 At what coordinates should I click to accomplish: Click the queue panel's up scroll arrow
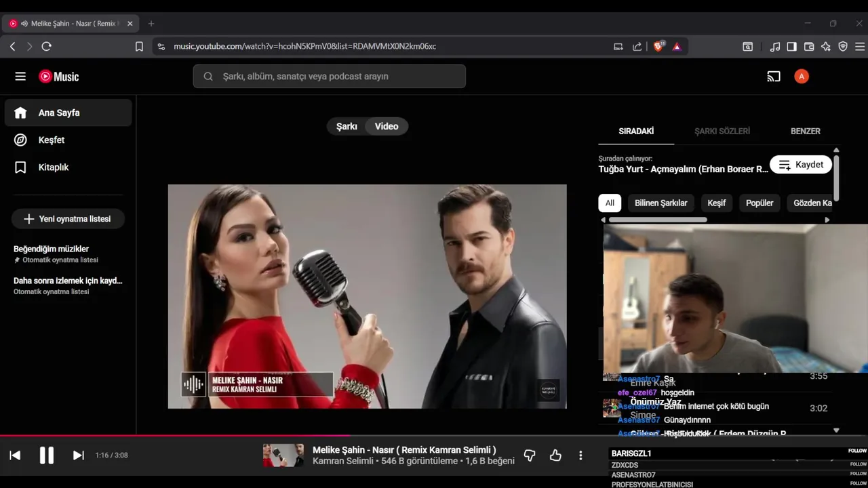click(836, 150)
